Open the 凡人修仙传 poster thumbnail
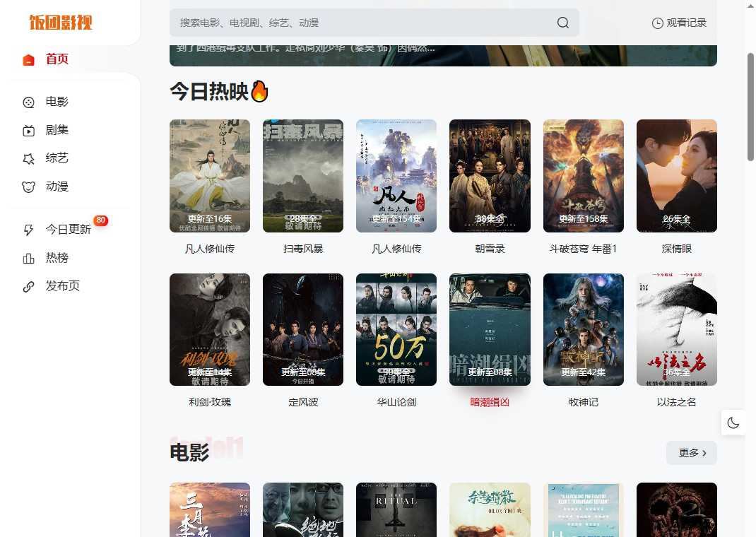 click(x=209, y=175)
